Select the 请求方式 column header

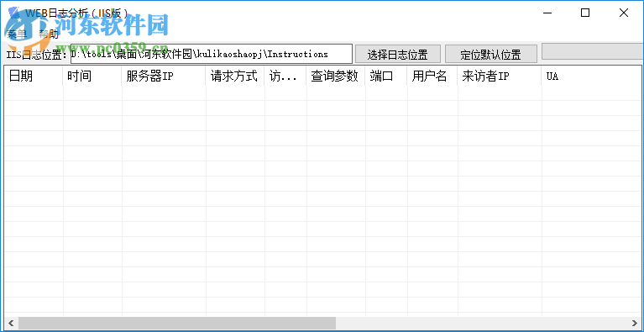235,76
